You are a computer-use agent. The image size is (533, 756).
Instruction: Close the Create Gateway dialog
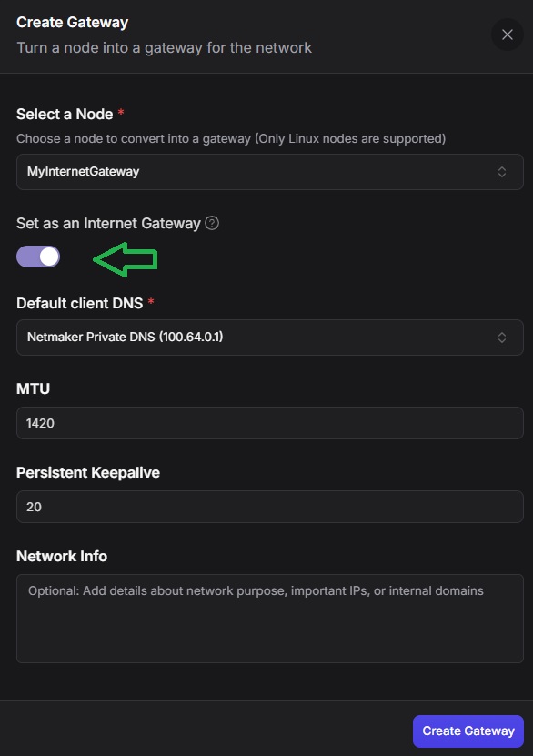pyautogui.click(x=507, y=35)
